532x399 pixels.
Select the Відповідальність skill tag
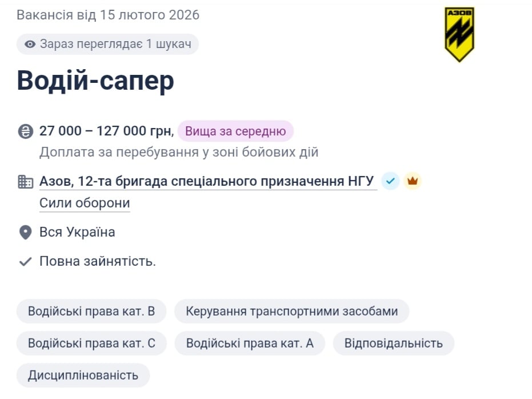tap(393, 343)
